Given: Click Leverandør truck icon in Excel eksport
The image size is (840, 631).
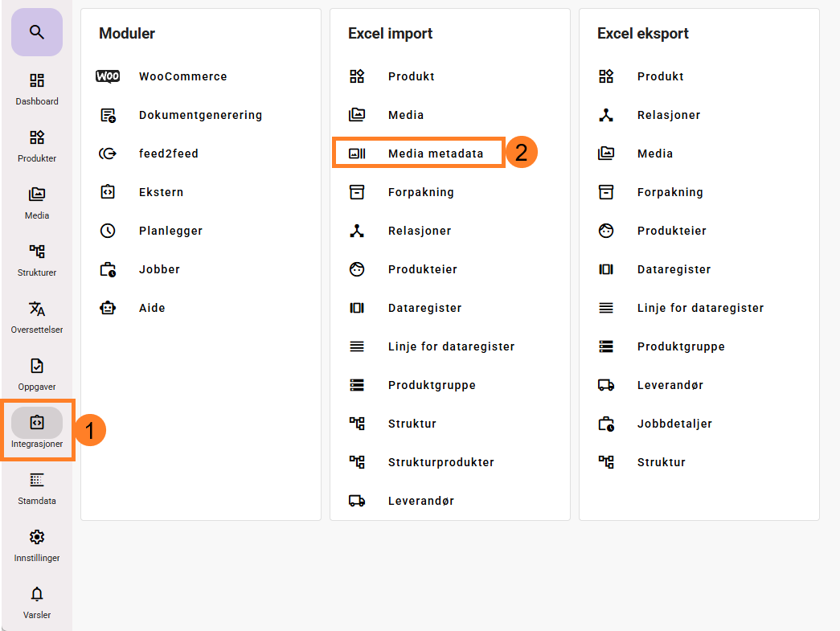Looking at the screenshot, I should pyautogui.click(x=606, y=385).
